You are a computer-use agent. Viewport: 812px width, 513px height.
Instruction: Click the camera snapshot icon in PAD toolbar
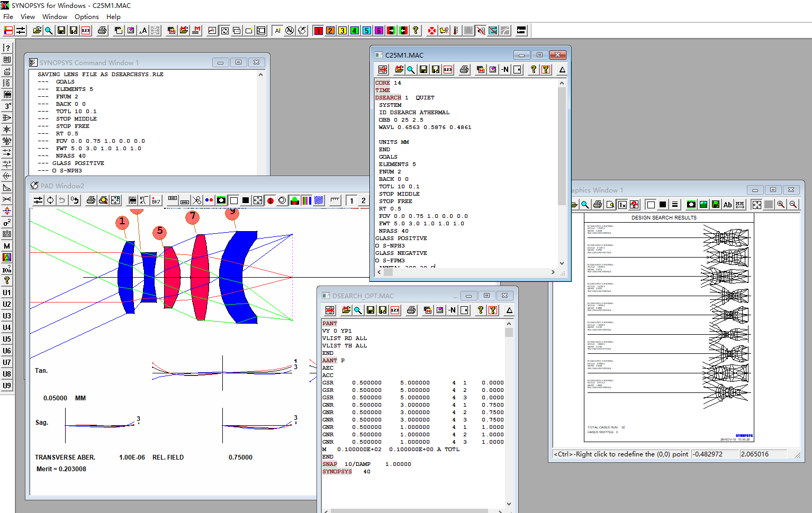click(221, 200)
